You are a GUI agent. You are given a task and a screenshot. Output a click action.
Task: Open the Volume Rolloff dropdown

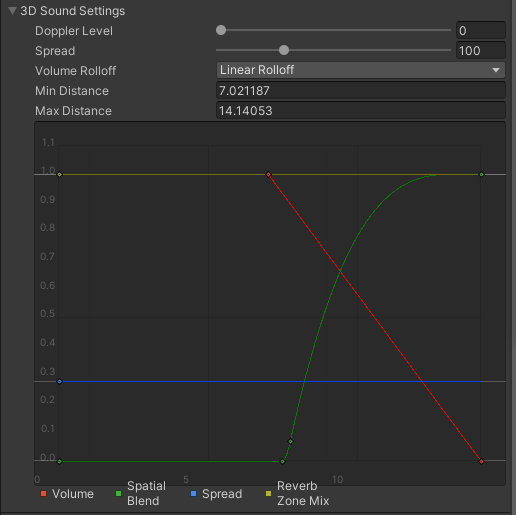361,70
